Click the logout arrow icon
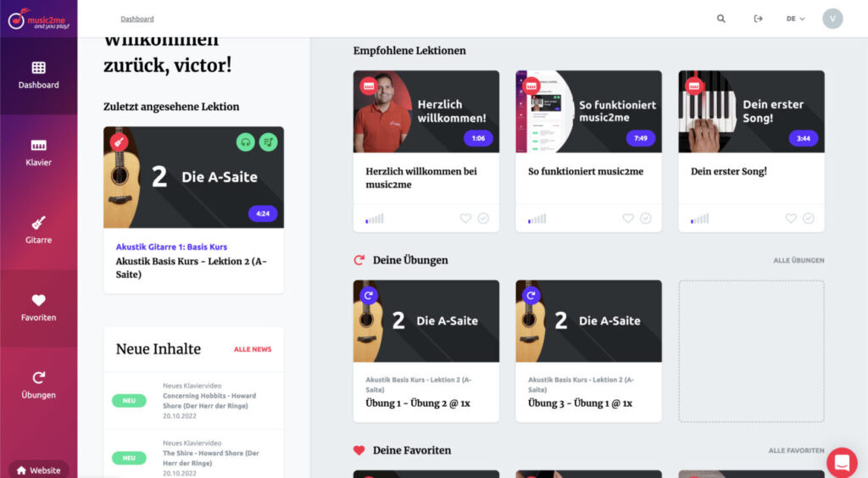868x478 pixels. click(x=759, y=19)
